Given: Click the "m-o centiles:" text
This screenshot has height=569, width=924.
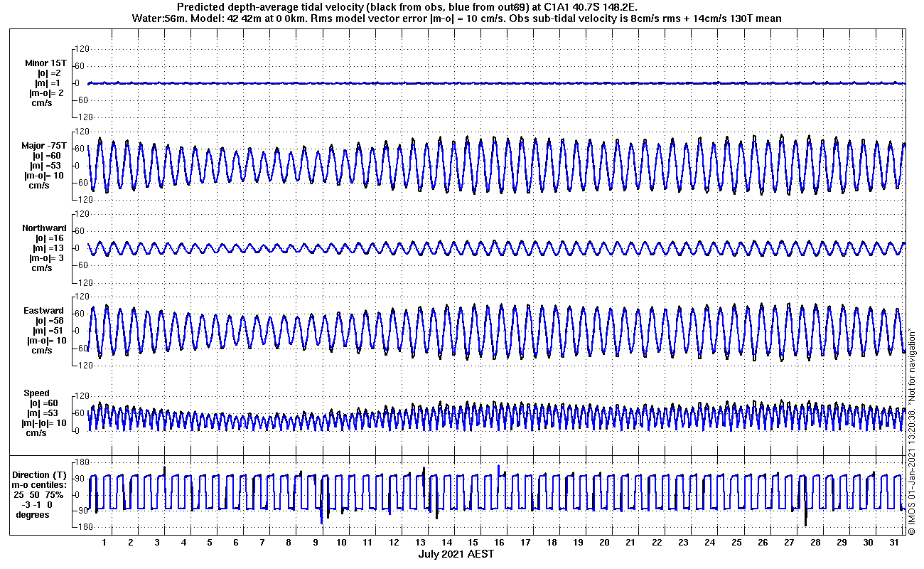Looking at the screenshot, I should click(41, 484).
